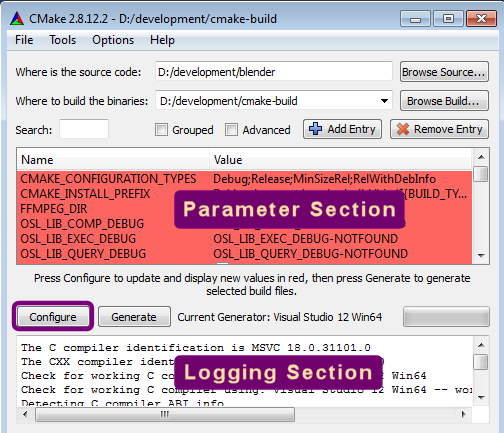This screenshot has height=433, width=504.
Task: Open the File menu
Action: click(24, 40)
